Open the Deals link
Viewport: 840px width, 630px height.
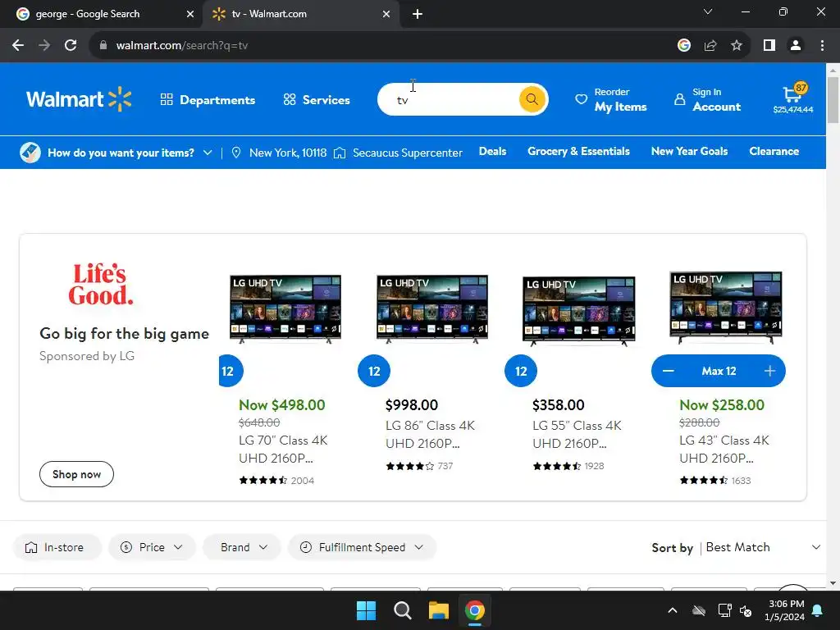tap(492, 151)
